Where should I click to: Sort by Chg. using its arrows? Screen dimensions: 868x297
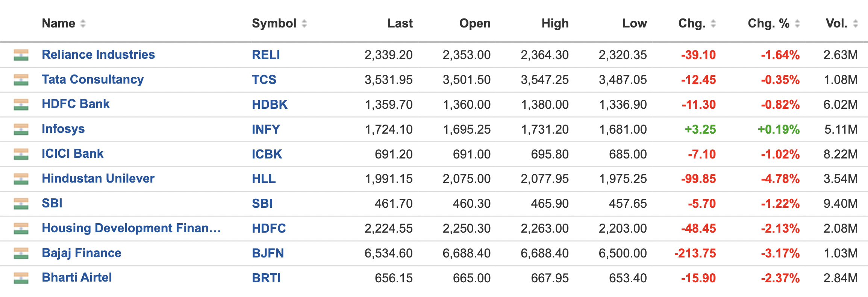[x=713, y=24]
